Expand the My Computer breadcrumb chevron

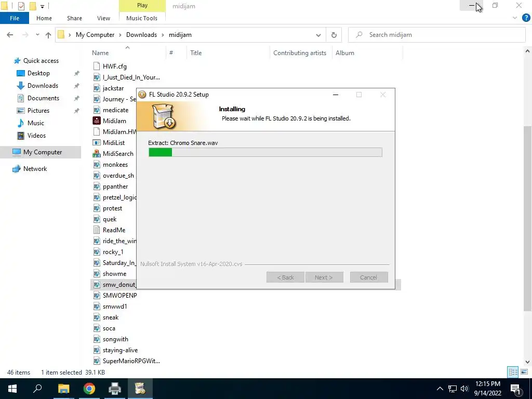[120, 35]
